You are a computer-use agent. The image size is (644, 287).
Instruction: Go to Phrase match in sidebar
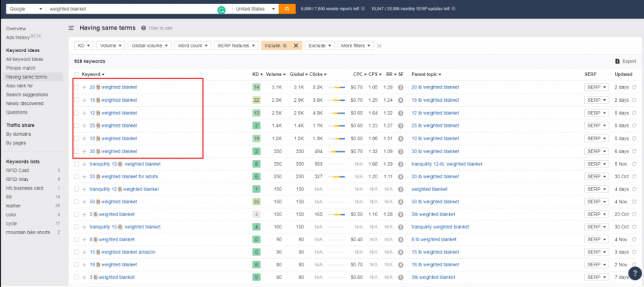[20, 67]
